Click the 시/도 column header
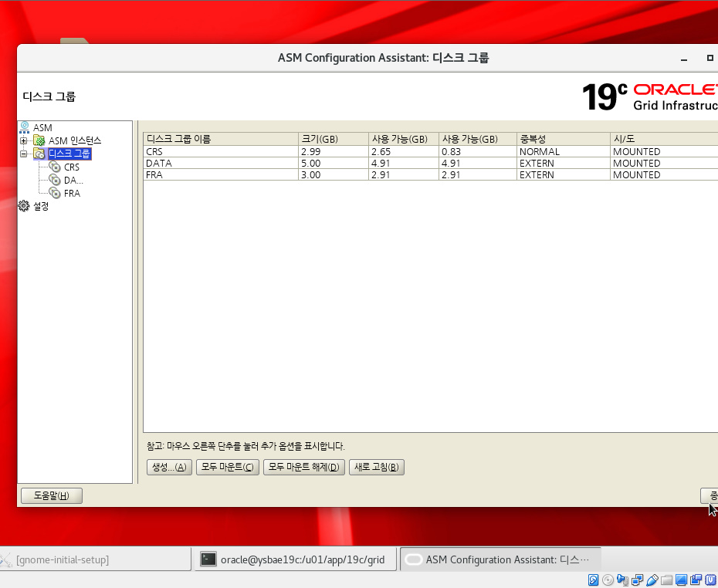 click(664, 139)
